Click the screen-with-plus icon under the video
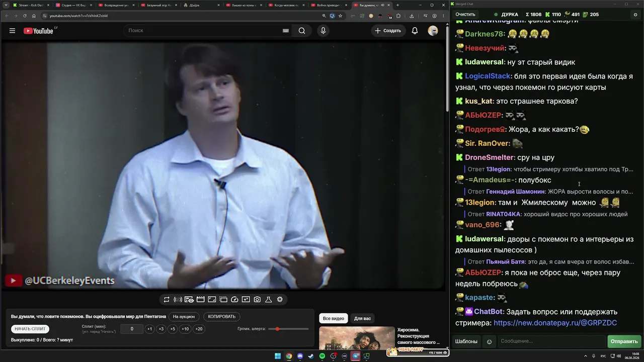The height and width of the screenshot is (362, 644). point(246,300)
